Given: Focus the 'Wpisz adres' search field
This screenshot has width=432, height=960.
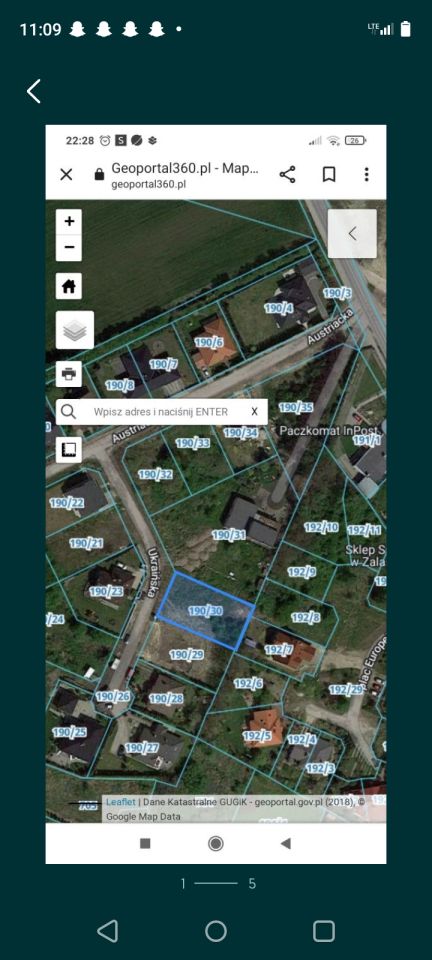Looking at the screenshot, I should tap(161, 412).
